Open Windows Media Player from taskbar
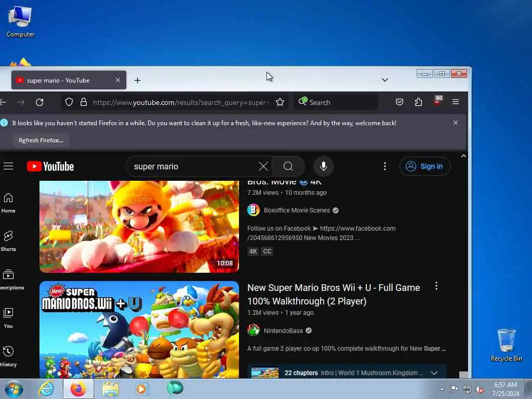The height and width of the screenshot is (399, 532). tap(142, 389)
